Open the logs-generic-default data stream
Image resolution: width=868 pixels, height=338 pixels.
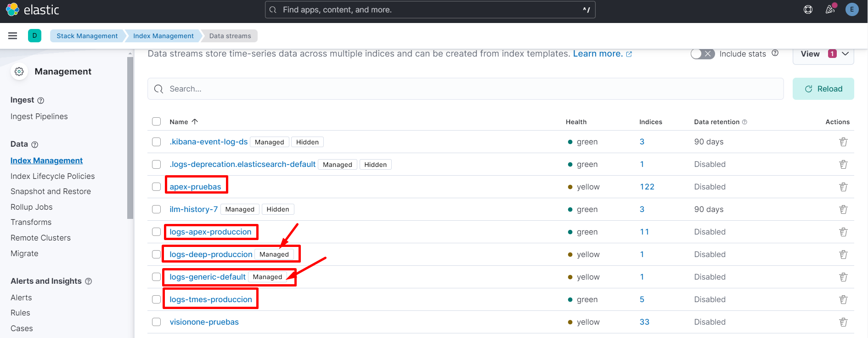[208, 277]
